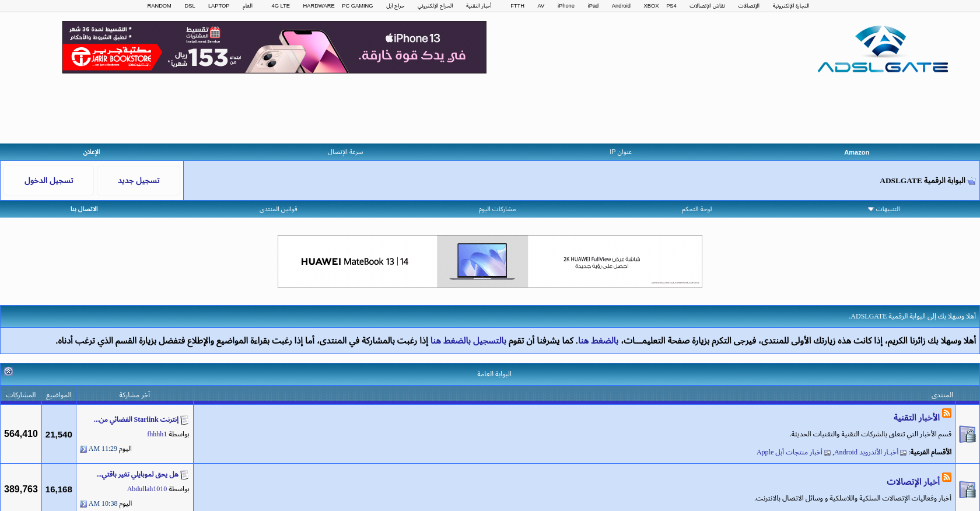Screen dimensions: 980x511
Task: Click the 16,168 topics count
Action: 59,489
